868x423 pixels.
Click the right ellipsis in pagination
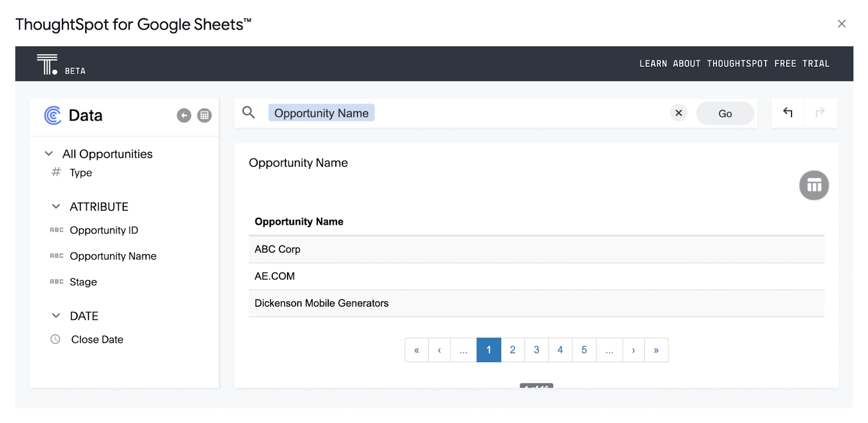pyautogui.click(x=610, y=350)
